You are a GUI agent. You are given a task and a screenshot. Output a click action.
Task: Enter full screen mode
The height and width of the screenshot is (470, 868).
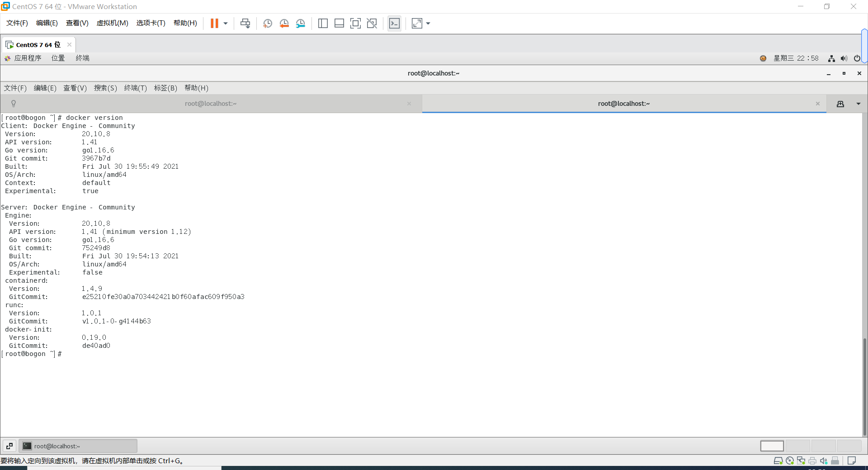[355, 24]
